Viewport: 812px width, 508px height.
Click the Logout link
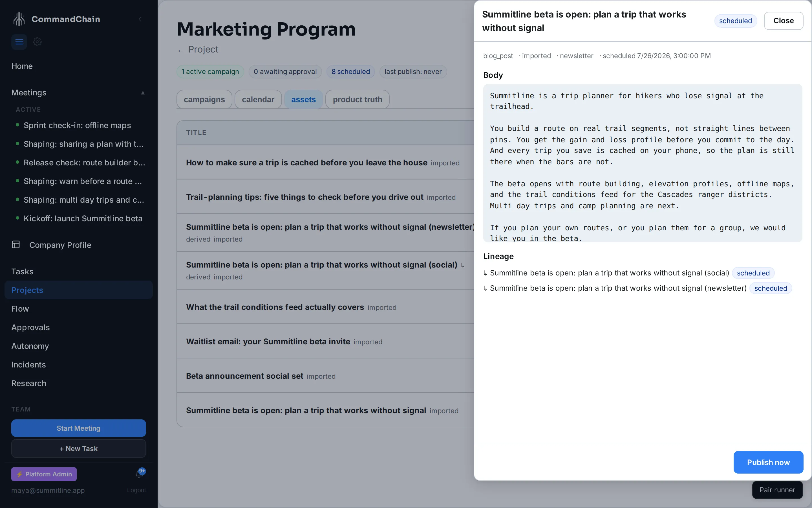[136, 490]
